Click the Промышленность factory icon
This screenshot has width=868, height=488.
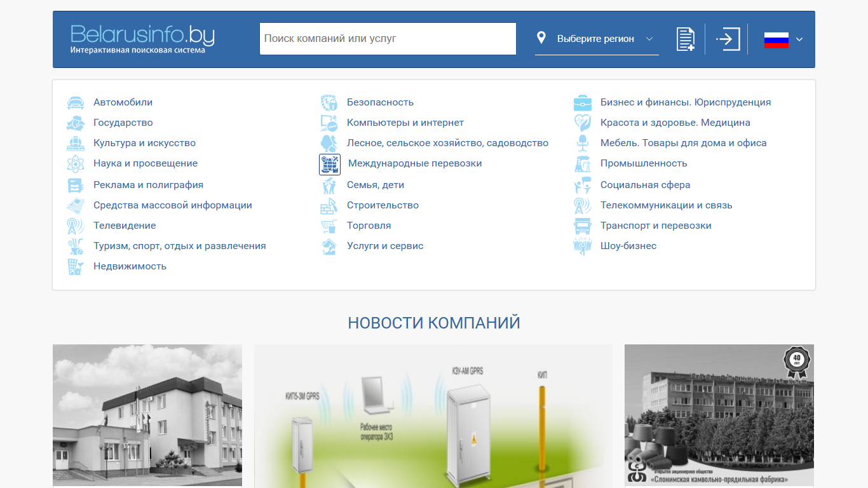[x=583, y=163]
